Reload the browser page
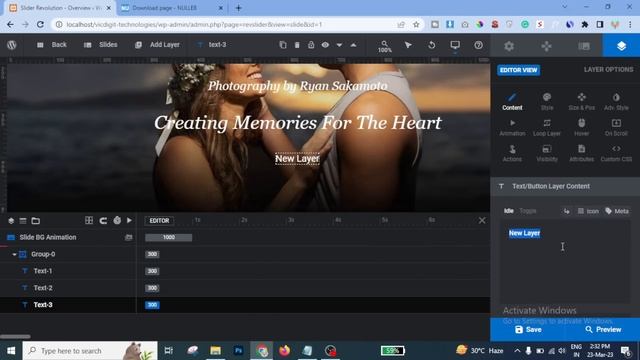Viewport: 640px width, 360px height. pos(40,24)
